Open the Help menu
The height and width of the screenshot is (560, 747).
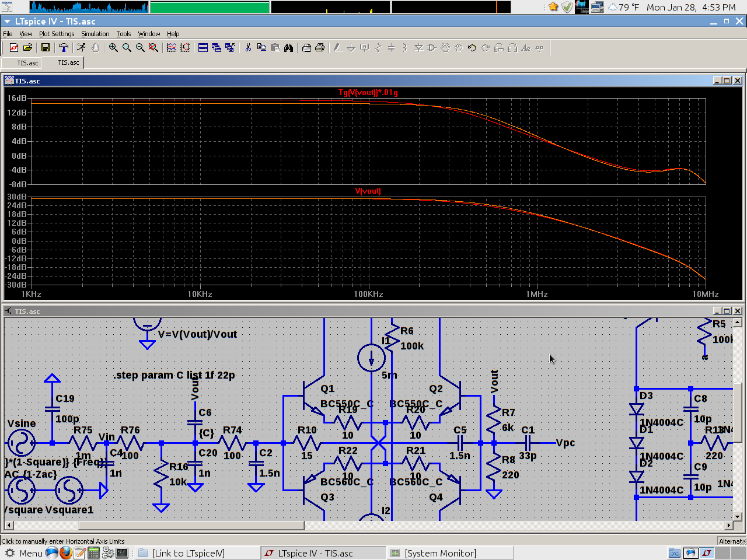pos(173,34)
